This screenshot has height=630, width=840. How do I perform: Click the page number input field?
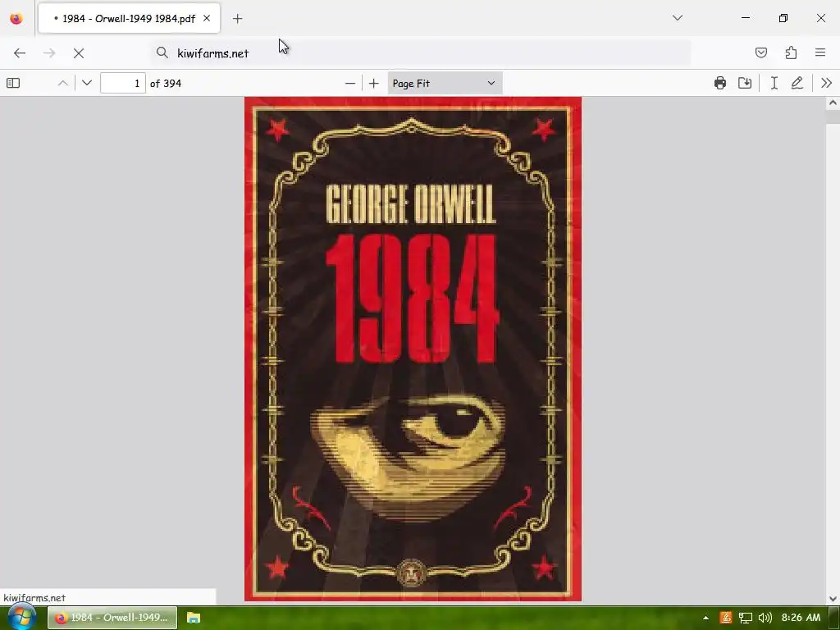[123, 83]
